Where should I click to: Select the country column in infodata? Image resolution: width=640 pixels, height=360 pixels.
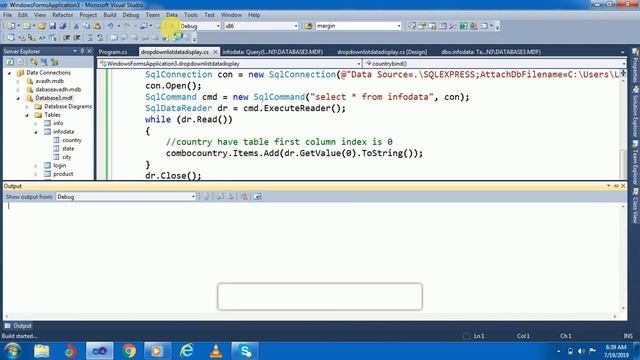pyautogui.click(x=72, y=140)
